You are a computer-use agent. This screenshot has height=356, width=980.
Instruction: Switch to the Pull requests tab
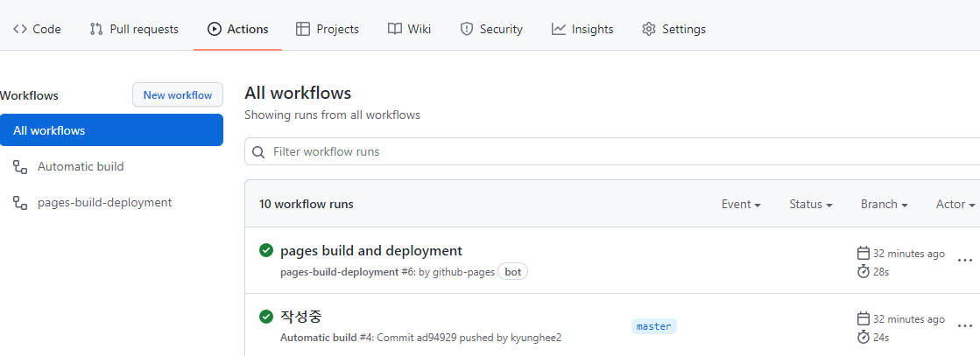134,29
